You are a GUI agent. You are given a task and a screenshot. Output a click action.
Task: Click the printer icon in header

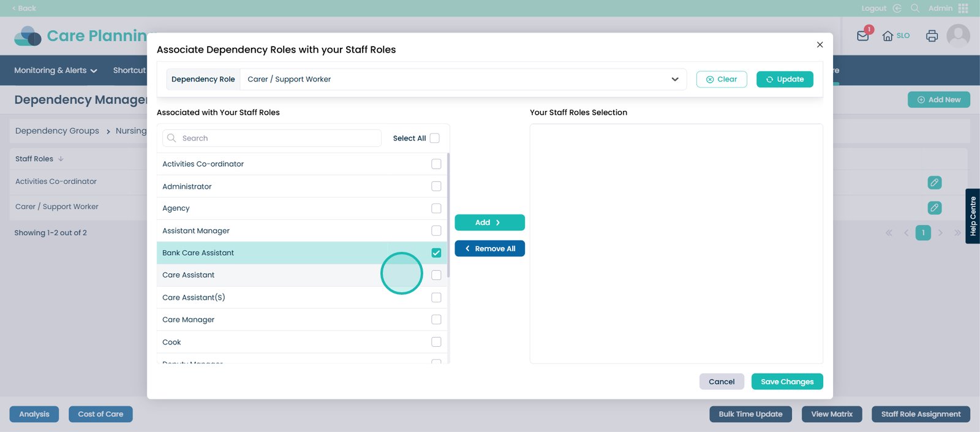[932, 36]
